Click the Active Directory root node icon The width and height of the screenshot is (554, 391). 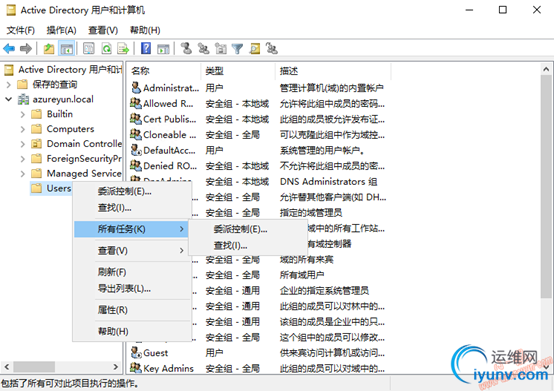pyautogui.click(x=9, y=70)
